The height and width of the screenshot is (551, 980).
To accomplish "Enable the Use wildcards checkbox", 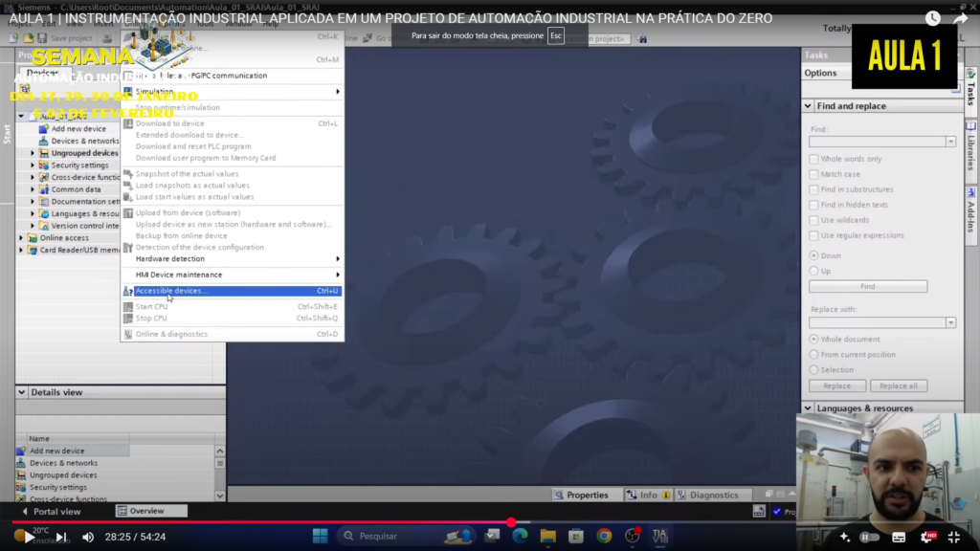I will point(813,221).
